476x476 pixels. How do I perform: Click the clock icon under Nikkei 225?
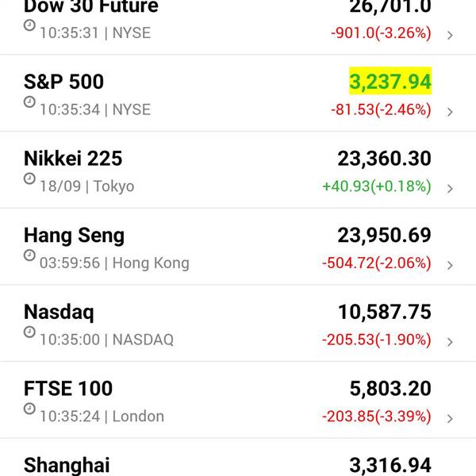pyautogui.click(x=29, y=179)
